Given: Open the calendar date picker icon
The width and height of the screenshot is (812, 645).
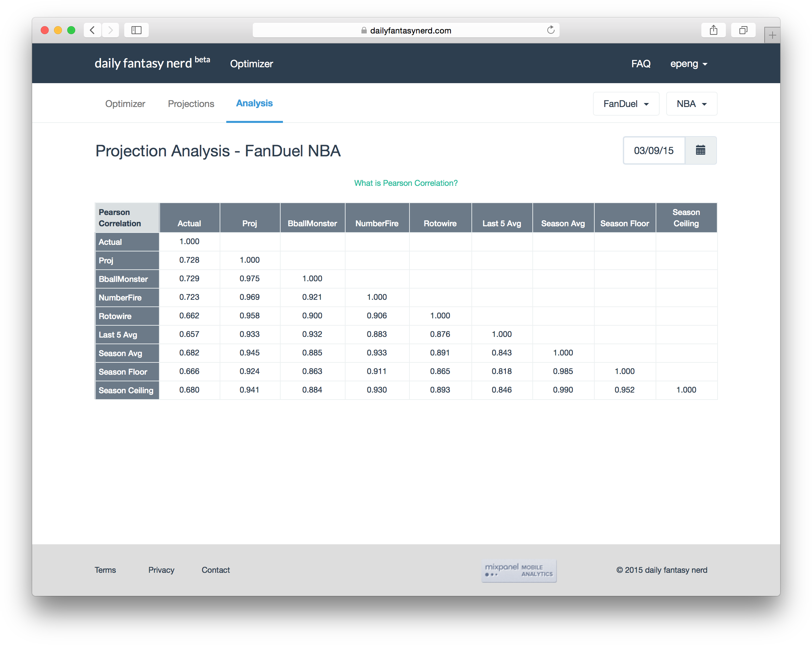Looking at the screenshot, I should pos(700,150).
